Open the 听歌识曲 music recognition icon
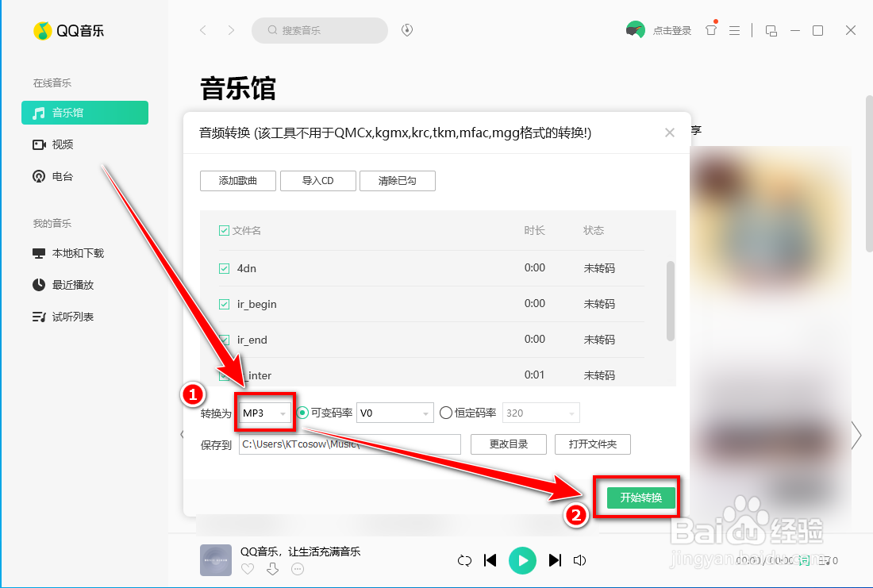 click(407, 30)
